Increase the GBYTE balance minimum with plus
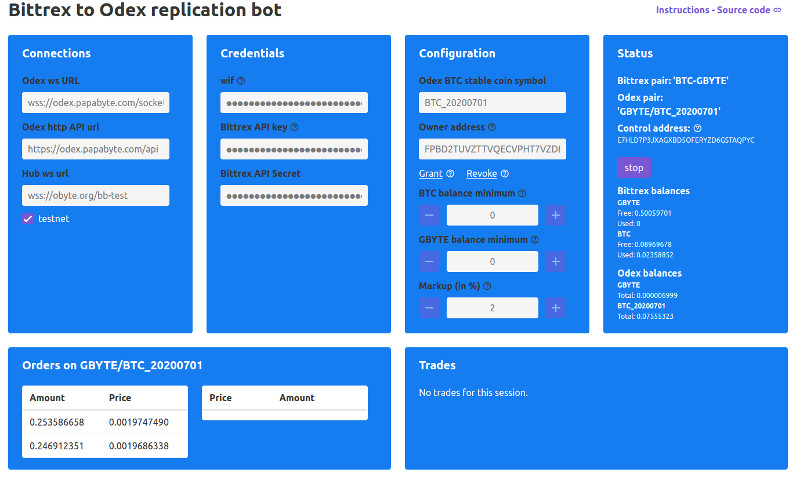800x487 pixels. [x=556, y=262]
